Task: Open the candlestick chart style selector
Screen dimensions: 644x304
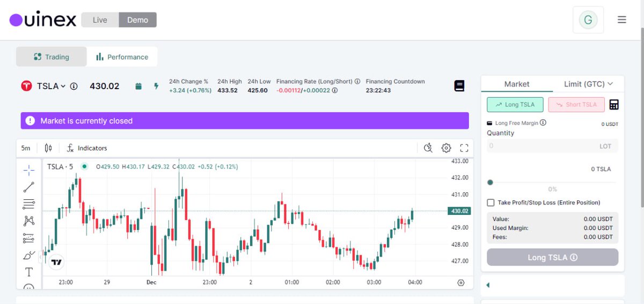Action: click(49, 148)
